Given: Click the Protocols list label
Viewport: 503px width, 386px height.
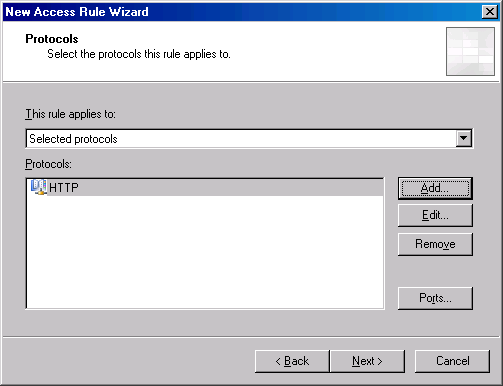Looking at the screenshot, I should point(48,164).
